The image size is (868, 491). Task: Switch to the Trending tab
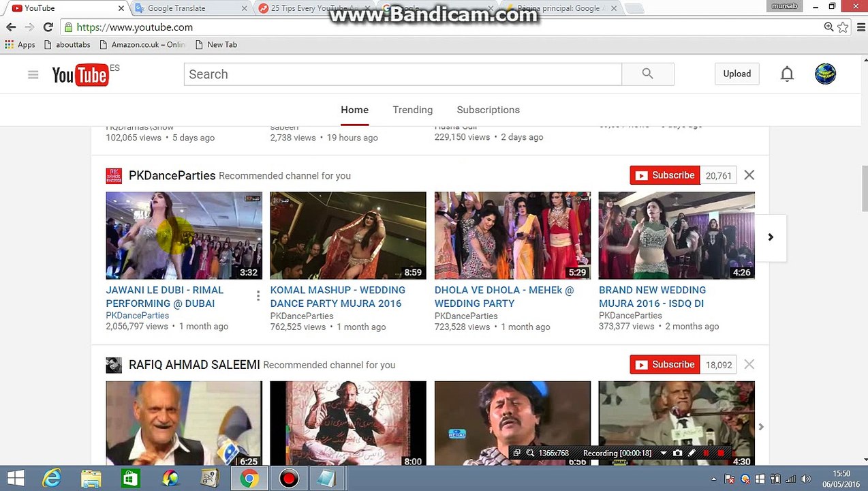412,110
